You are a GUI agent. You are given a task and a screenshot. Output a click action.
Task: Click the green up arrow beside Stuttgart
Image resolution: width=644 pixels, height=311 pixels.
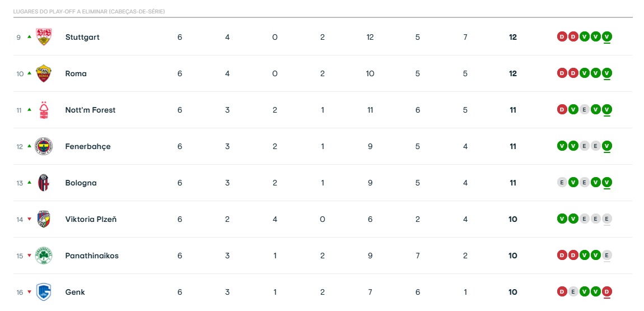coord(29,37)
